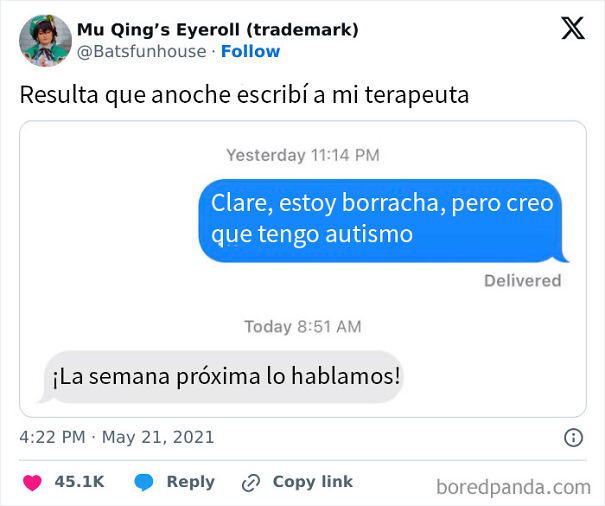Click the Today 8:51 AM timestamp
The image size is (605, 506).
coord(303,327)
